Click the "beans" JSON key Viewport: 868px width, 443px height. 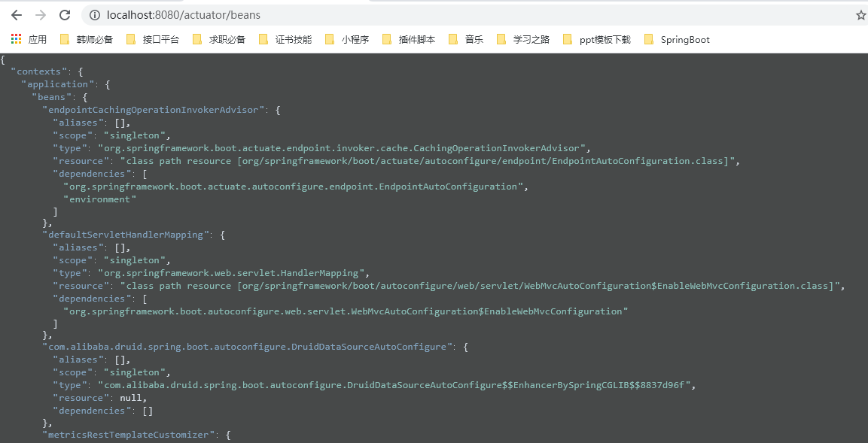coord(52,97)
